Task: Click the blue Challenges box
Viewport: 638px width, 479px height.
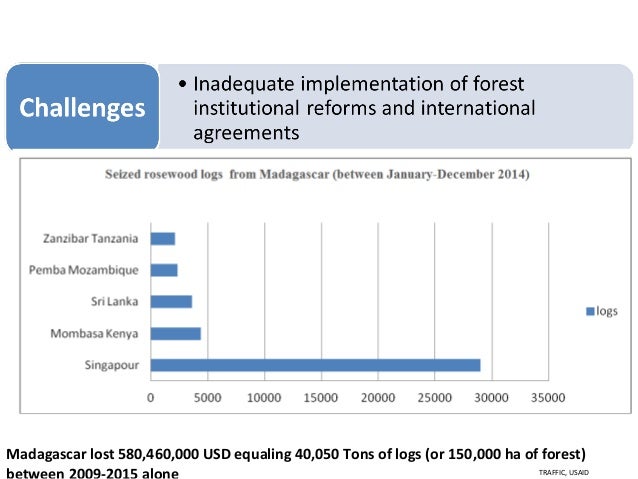Action: pyautogui.click(x=83, y=107)
